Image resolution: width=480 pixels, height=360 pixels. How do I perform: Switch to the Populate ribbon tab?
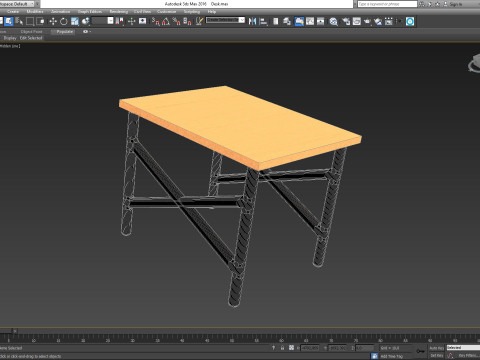point(64,32)
